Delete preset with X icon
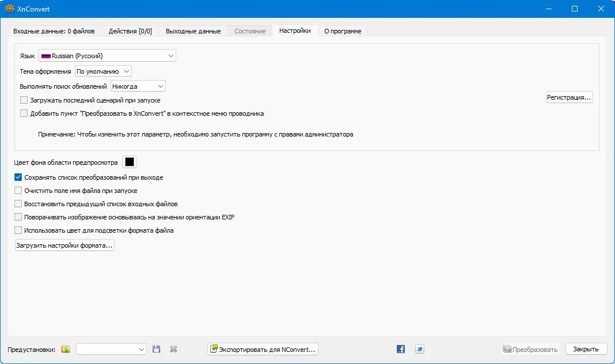615x364 pixels. tap(173, 349)
